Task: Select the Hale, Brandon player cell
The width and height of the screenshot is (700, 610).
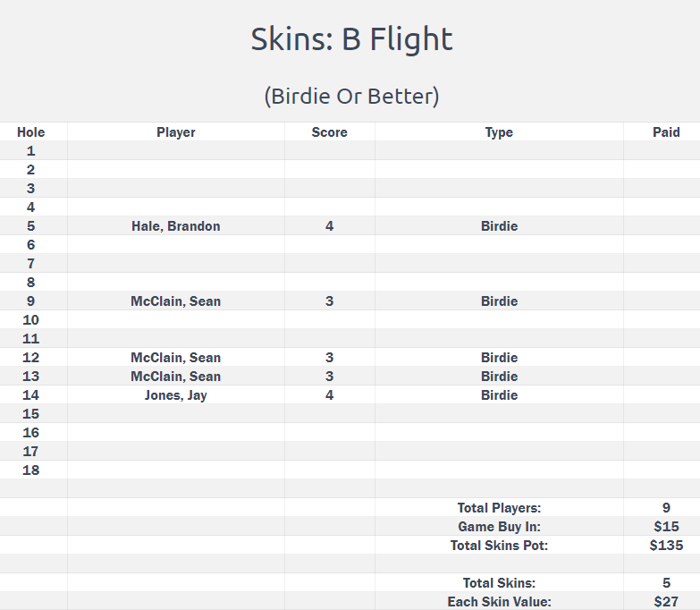Action: coord(176,226)
